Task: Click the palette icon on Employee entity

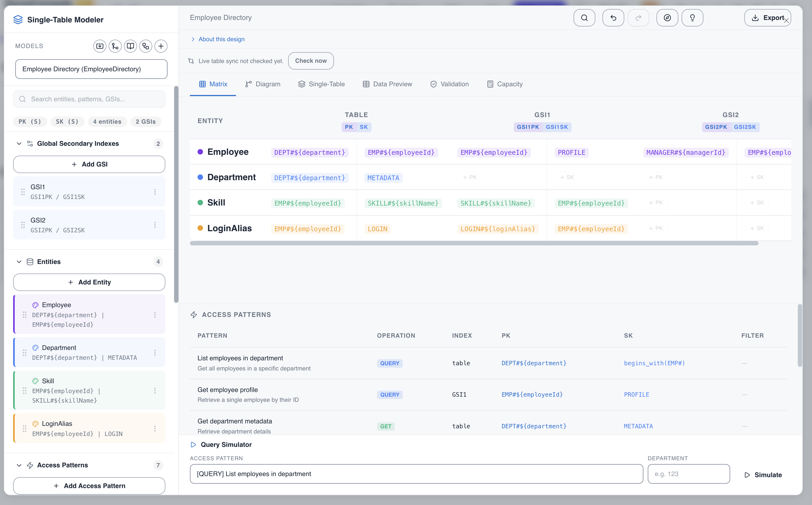Action: pyautogui.click(x=35, y=305)
